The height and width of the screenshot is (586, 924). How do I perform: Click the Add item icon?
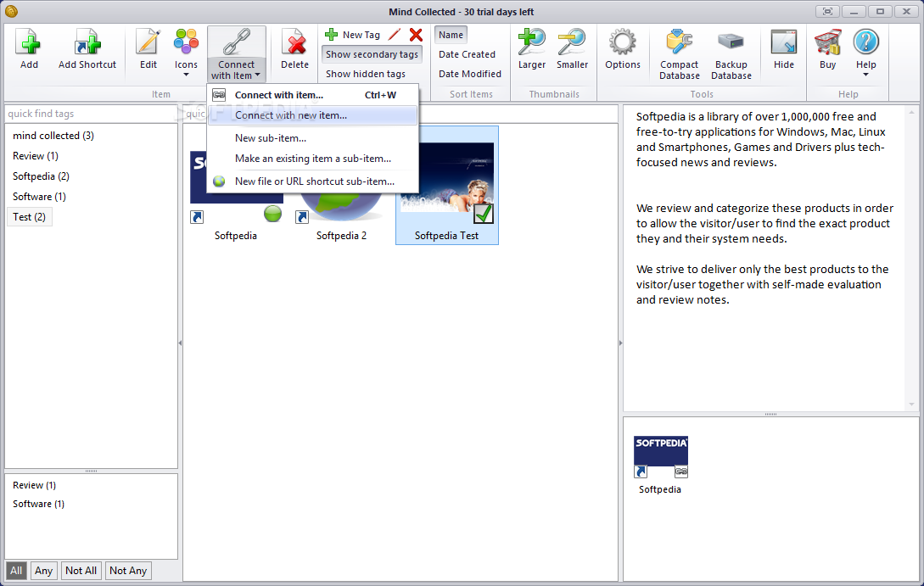[x=29, y=42]
